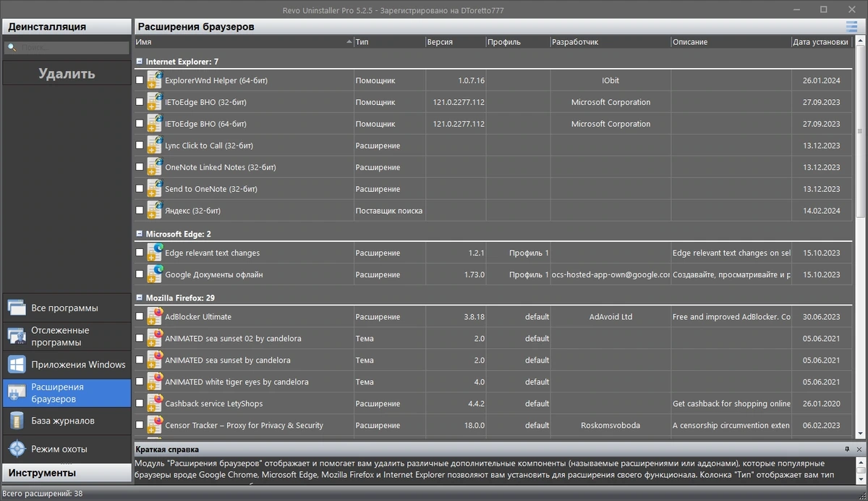Open the База журналов section
This screenshot has height=501, width=868.
tap(67, 421)
